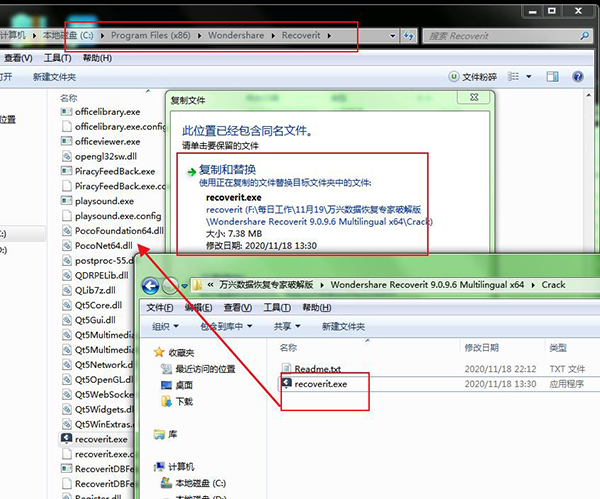
Task: Click the 修改日期 column header
Action: click(x=481, y=347)
